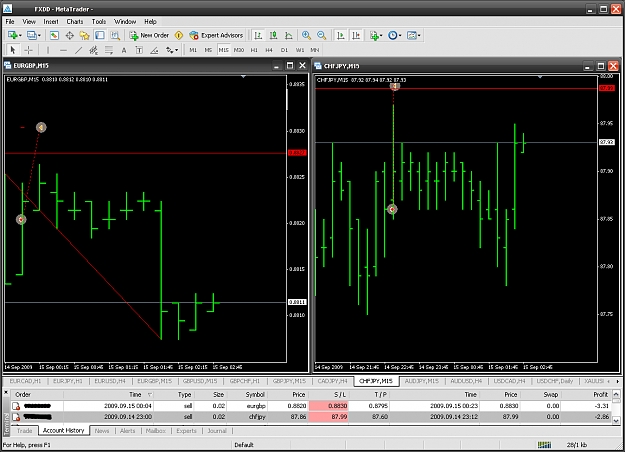
Task: Toggle Chart Shift
Action: pyautogui.click(x=356, y=35)
